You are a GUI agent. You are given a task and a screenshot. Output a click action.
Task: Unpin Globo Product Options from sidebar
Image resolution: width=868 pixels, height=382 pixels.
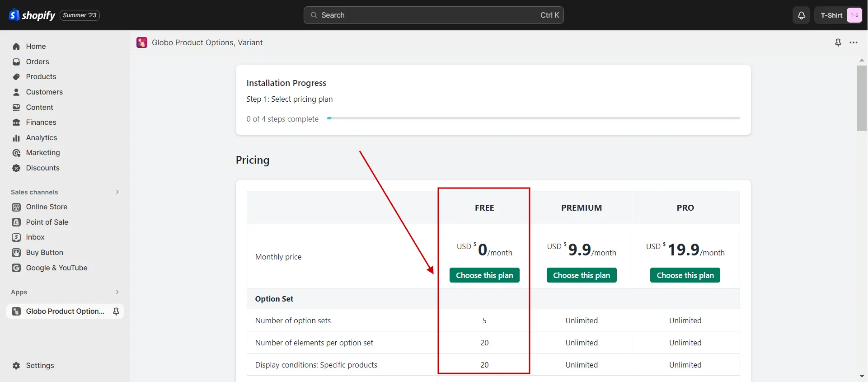click(116, 311)
